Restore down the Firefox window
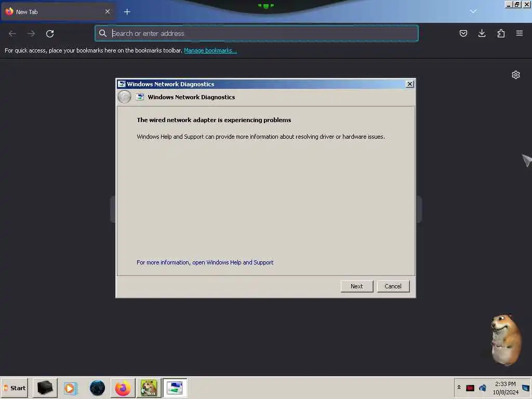The width and height of the screenshot is (532, 399). [x=517, y=4]
